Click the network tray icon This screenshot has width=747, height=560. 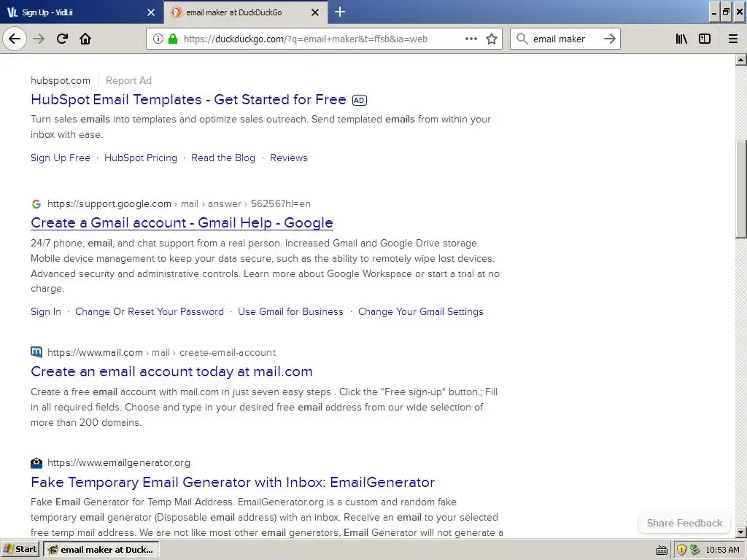point(694,550)
